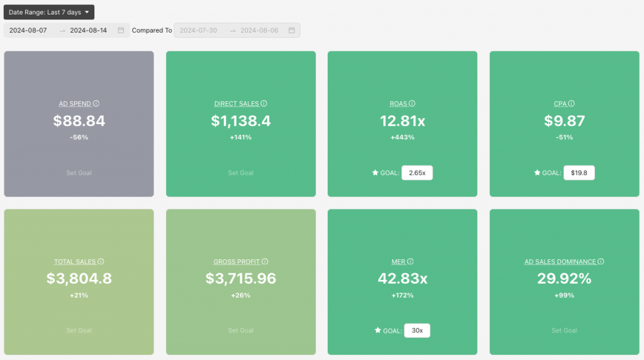644x360 pixels.
Task: Edit the ROAS goal value 2.65x
Action: point(417,172)
